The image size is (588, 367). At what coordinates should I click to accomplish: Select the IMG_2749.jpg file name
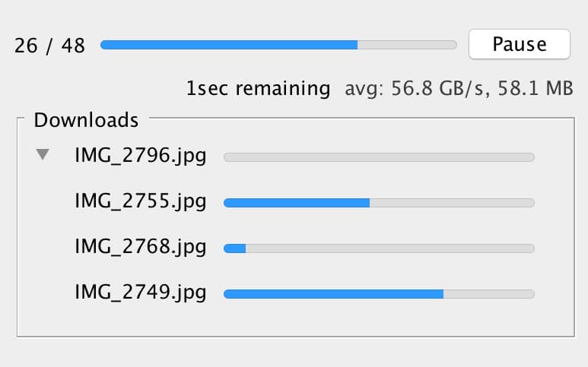pyautogui.click(x=140, y=293)
